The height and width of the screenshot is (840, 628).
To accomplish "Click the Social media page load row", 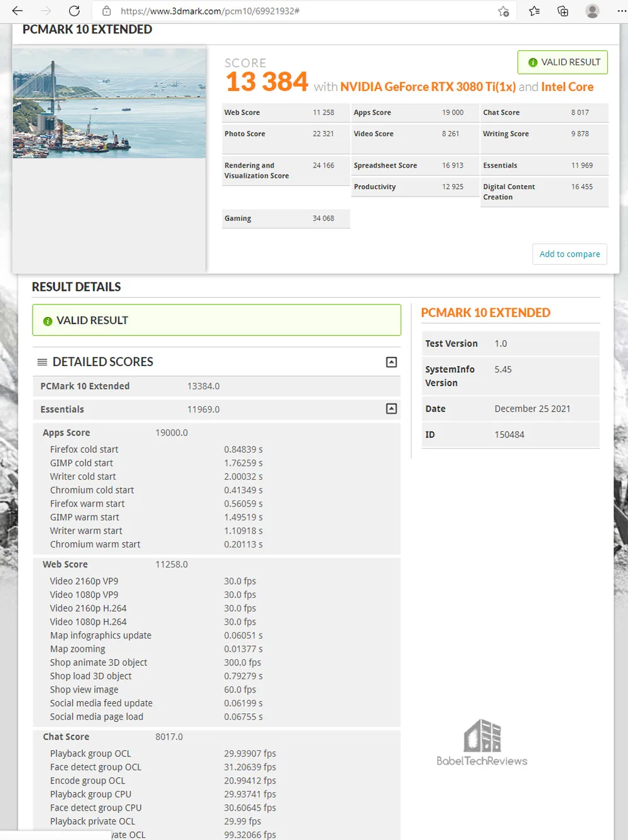I will point(217,717).
